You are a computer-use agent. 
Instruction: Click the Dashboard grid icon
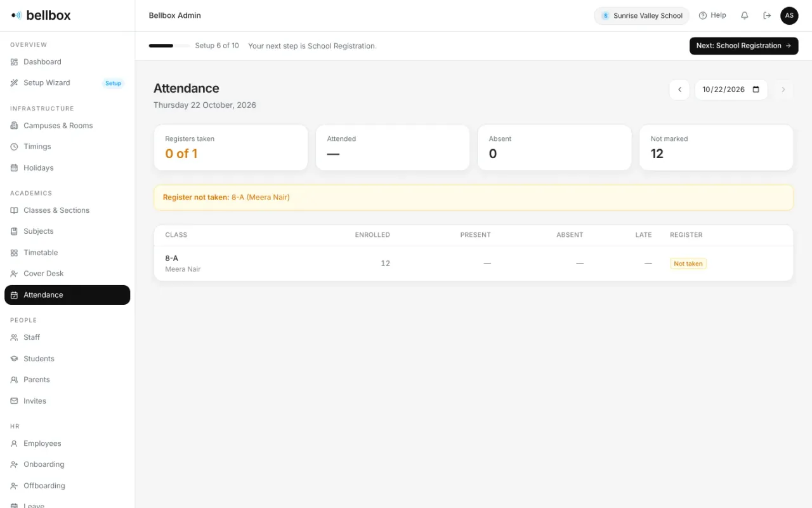point(14,62)
